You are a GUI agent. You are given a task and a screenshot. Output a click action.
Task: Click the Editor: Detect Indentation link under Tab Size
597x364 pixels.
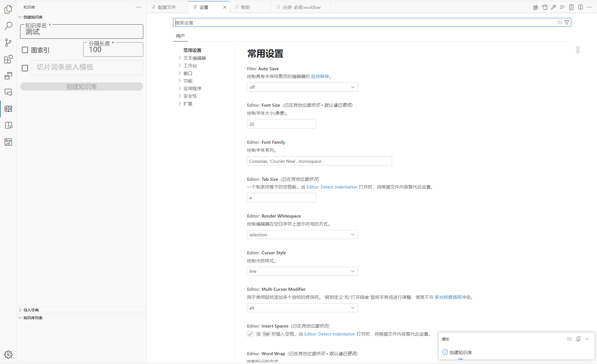[x=332, y=187]
